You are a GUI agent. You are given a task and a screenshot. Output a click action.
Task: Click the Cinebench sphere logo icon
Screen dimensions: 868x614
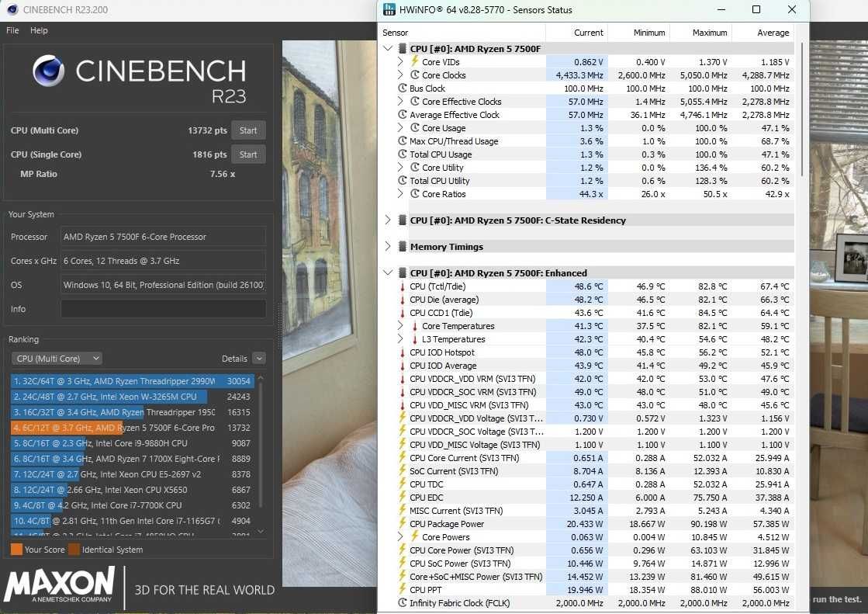pyautogui.click(x=48, y=71)
